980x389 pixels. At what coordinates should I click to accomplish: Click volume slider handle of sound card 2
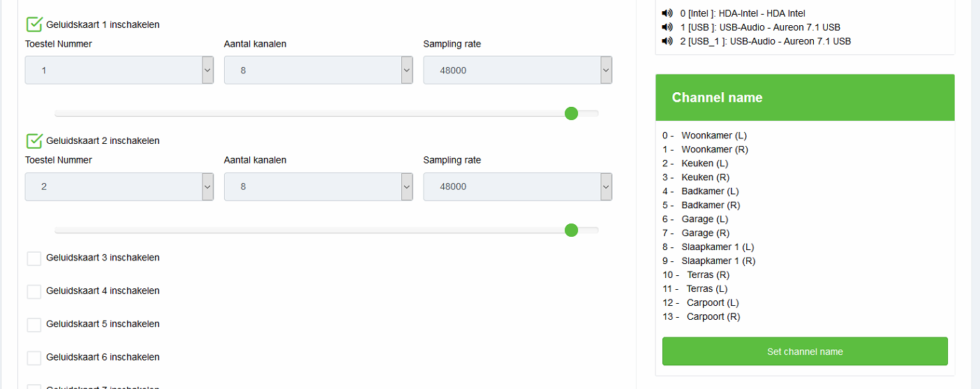click(x=571, y=230)
